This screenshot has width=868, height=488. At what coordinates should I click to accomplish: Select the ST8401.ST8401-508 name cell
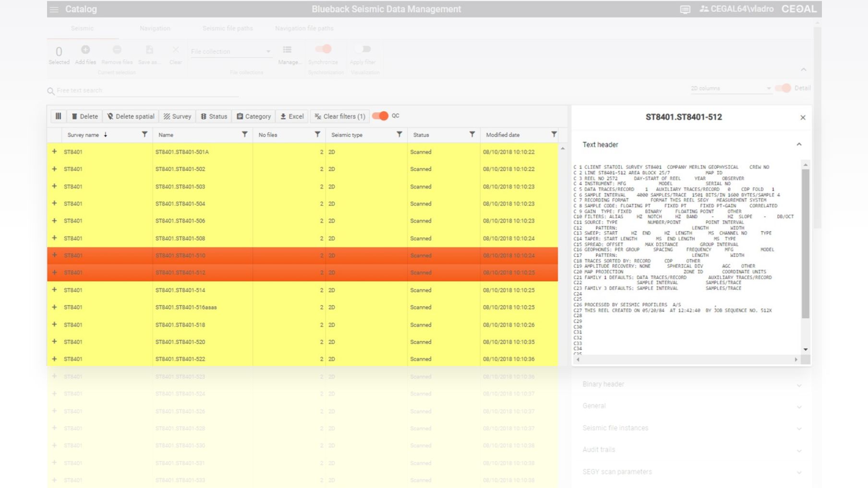pos(203,238)
